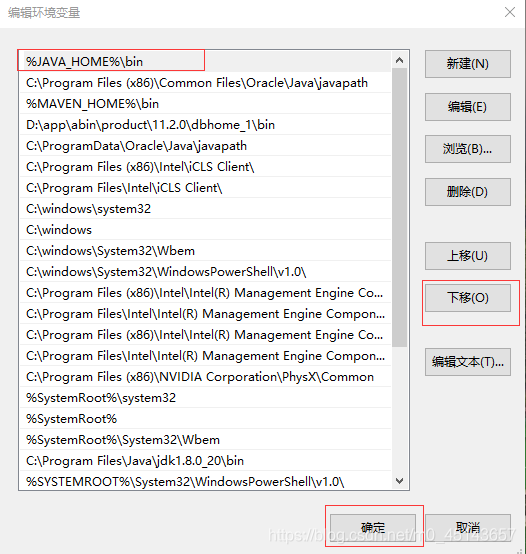
Task: Select C:\Program Files\Intel\iCLS Client\ entry
Action: (206, 188)
